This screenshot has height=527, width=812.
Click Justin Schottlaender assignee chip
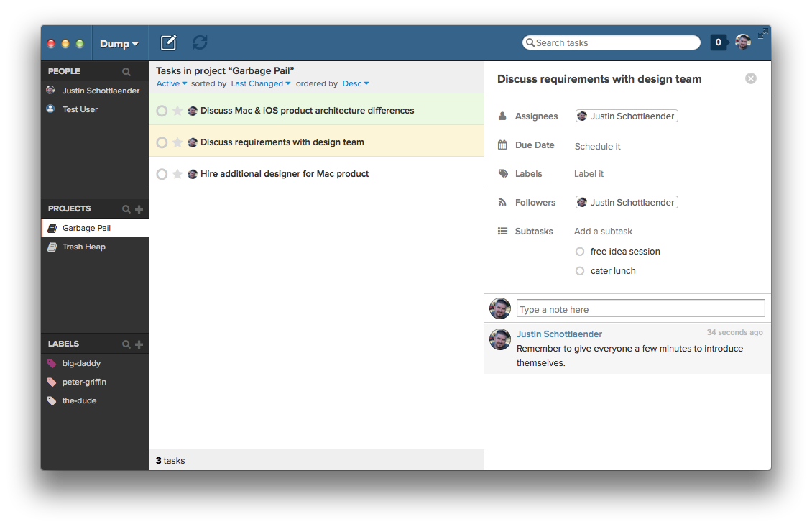point(627,116)
